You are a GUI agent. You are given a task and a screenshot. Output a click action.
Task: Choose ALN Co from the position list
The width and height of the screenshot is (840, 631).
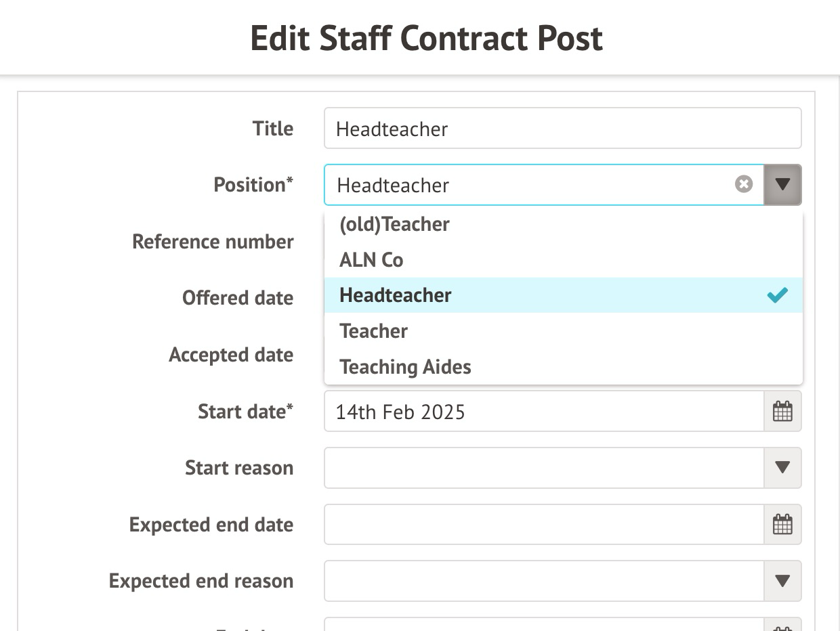coord(371,260)
